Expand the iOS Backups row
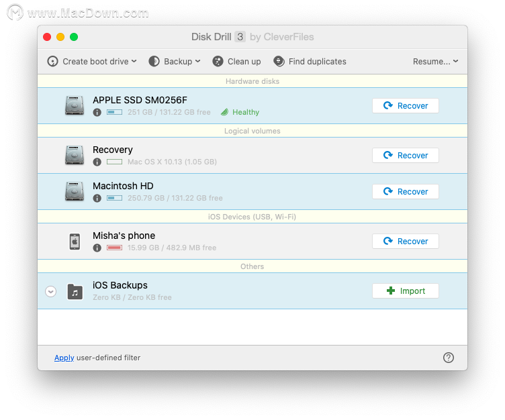The height and width of the screenshot is (420, 505). pyautogui.click(x=50, y=291)
